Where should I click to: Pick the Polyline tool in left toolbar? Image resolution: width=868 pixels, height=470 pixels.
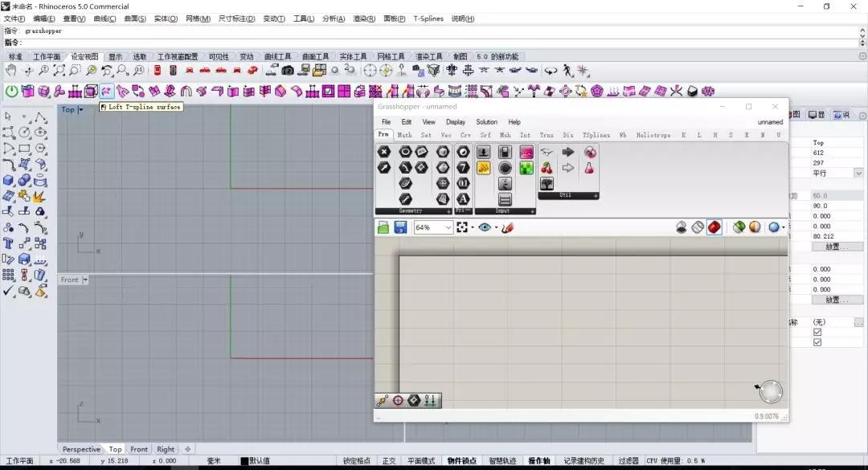click(40, 116)
